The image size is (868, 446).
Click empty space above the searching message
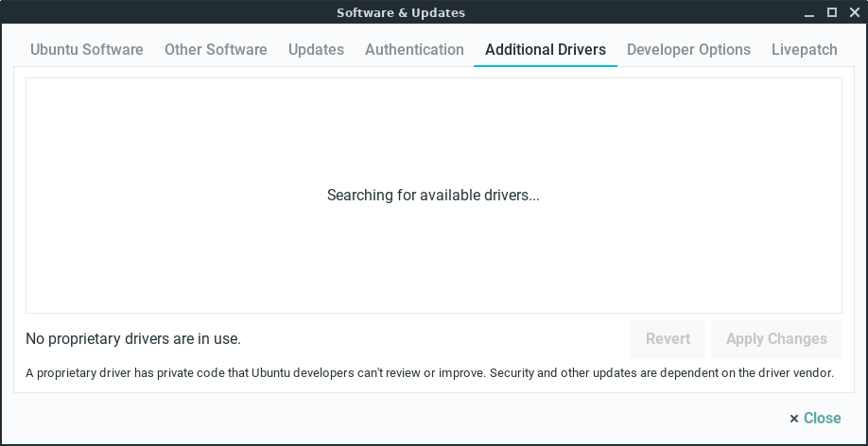433,123
